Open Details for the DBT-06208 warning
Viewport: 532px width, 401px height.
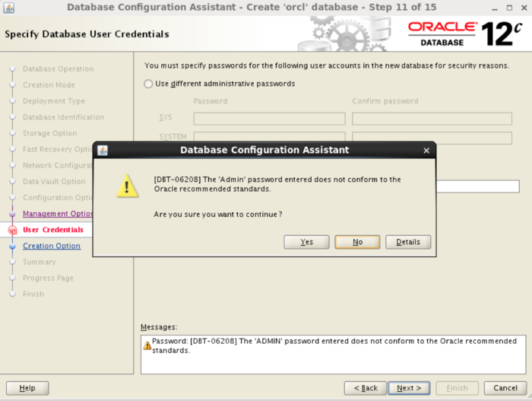pos(408,242)
